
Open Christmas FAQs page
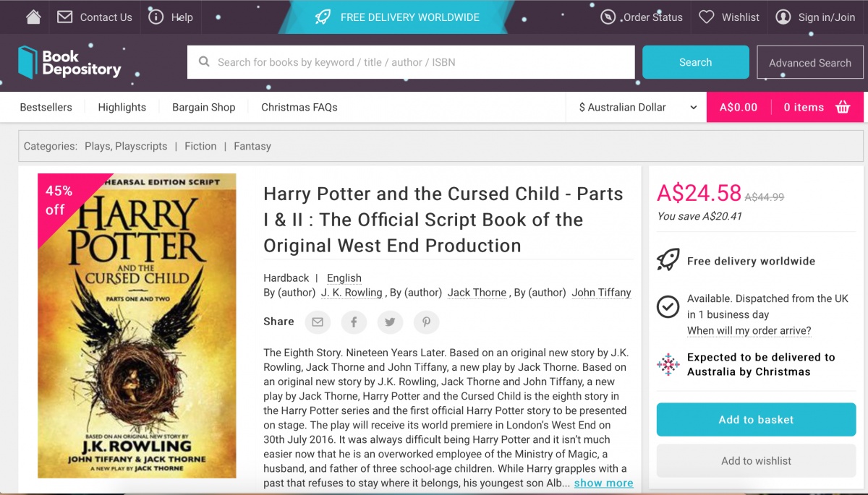[x=299, y=107]
